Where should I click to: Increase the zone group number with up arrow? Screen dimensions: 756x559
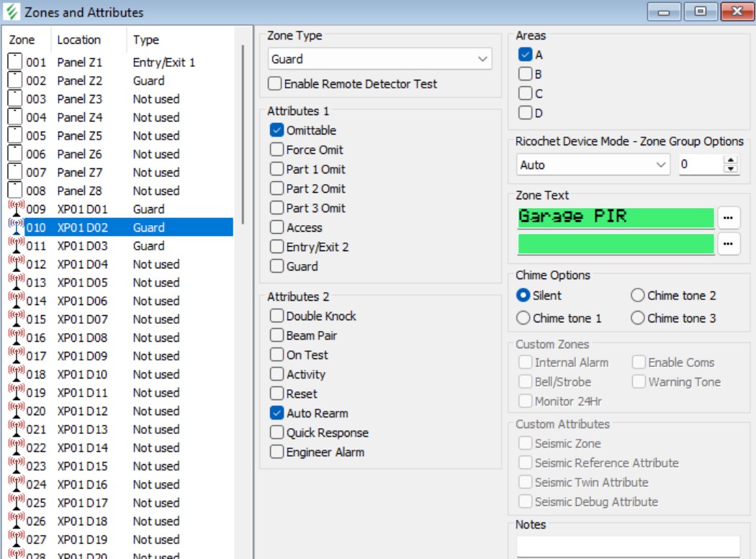(731, 160)
